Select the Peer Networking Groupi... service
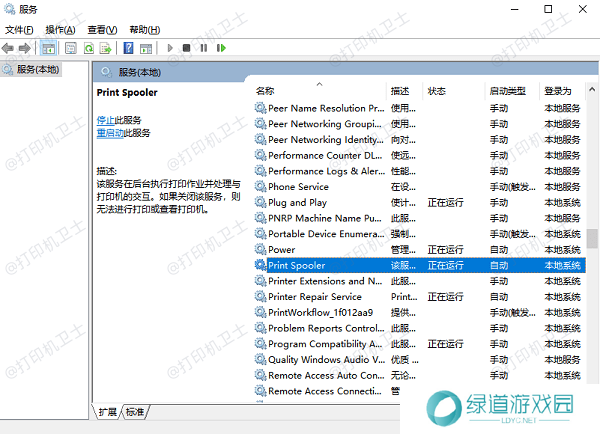 click(x=419, y=124)
